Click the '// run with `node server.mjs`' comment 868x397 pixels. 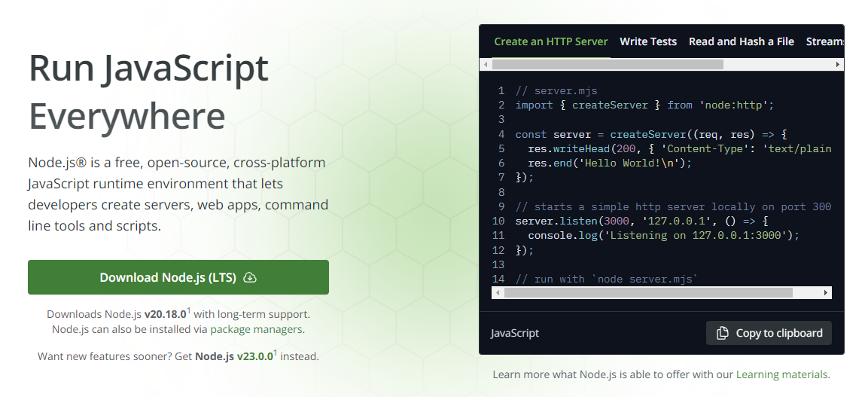[x=607, y=279]
